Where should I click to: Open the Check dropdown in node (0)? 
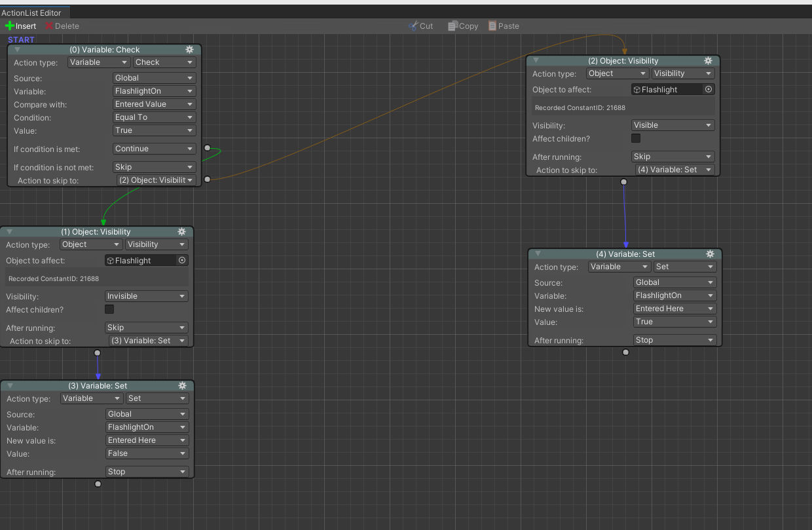click(164, 62)
